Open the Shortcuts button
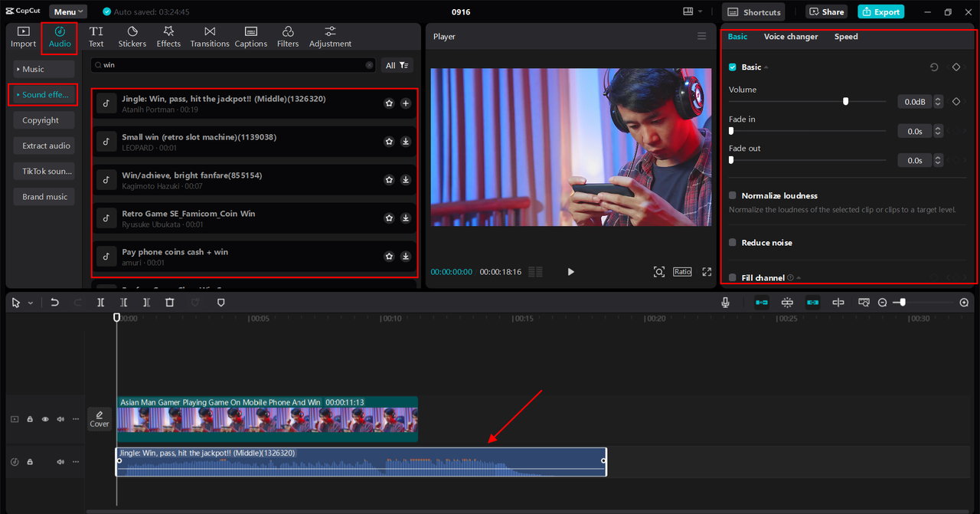 [754, 11]
